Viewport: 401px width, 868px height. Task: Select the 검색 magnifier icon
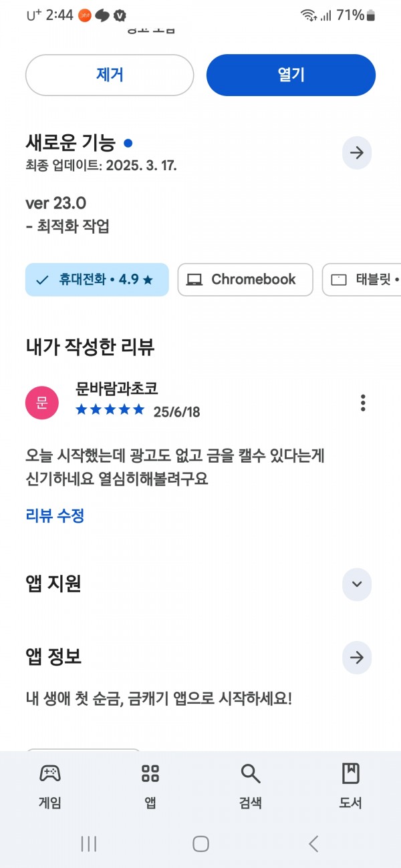coord(251,773)
